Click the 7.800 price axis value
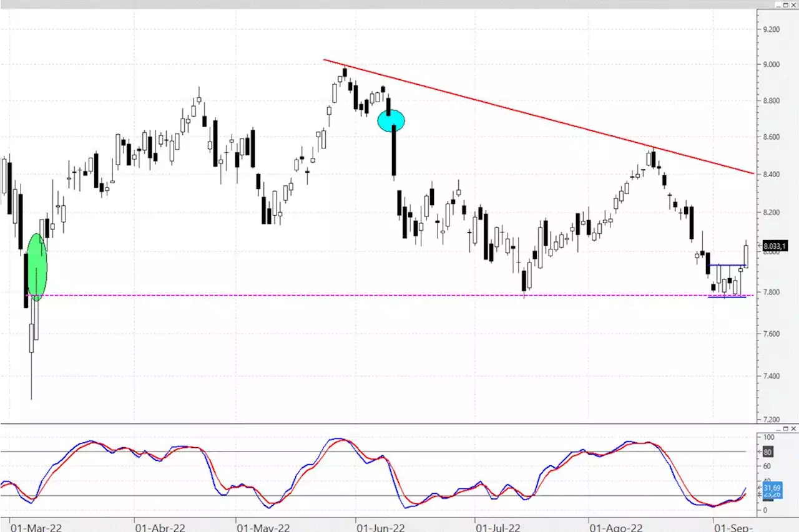This screenshot has width=799, height=532. (x=771, y=292)
